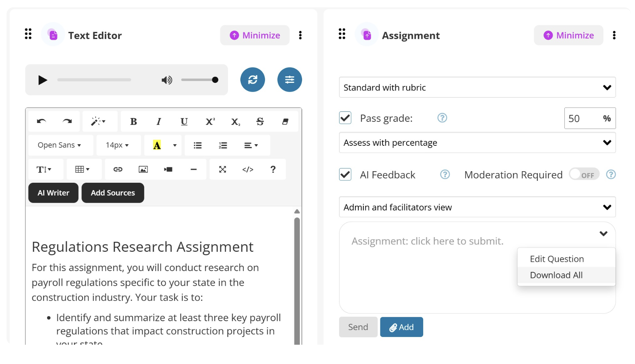Image resolution: width=635 pixels, height=364 pixels.
Task: Uncheck the AI Feedback checkbox
Action: click(x=345, y=175)
